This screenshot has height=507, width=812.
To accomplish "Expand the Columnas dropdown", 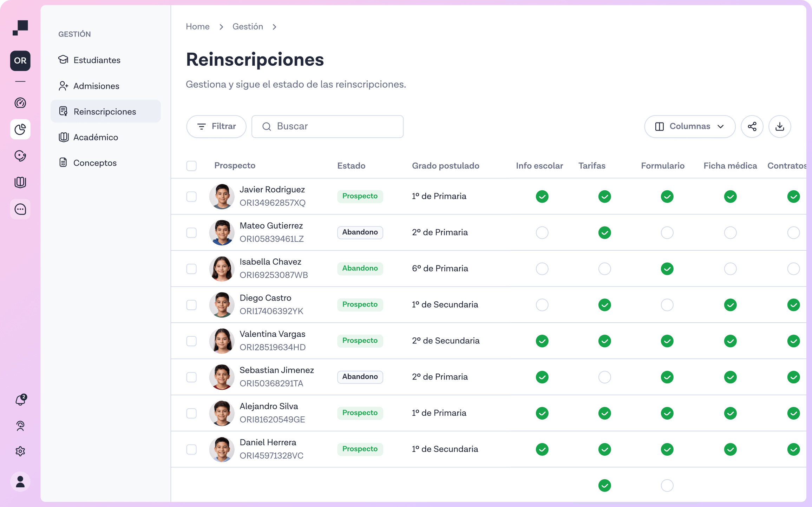I will coord(689,126).
